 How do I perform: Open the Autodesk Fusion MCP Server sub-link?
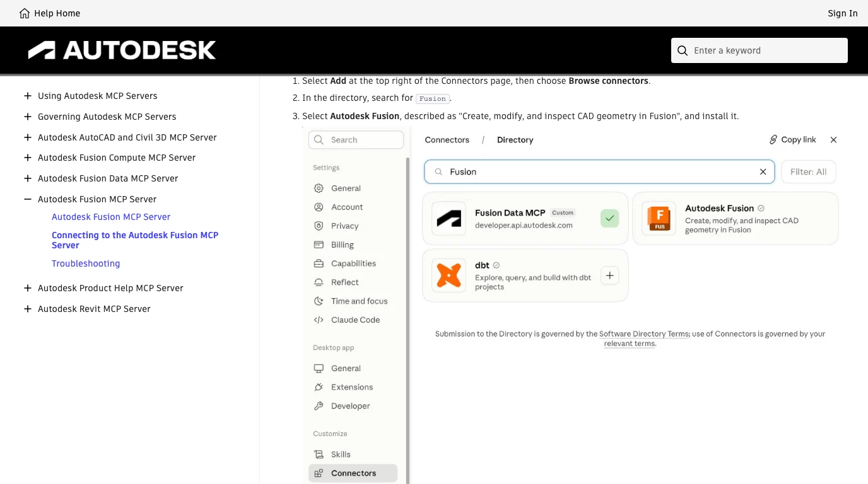point(111,217)
